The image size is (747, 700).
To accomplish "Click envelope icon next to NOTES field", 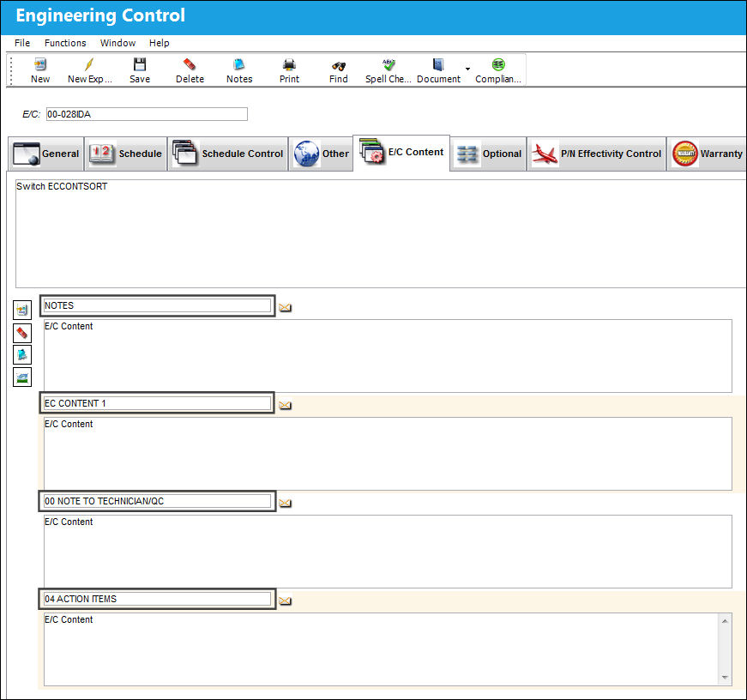I will coord(285,307).
